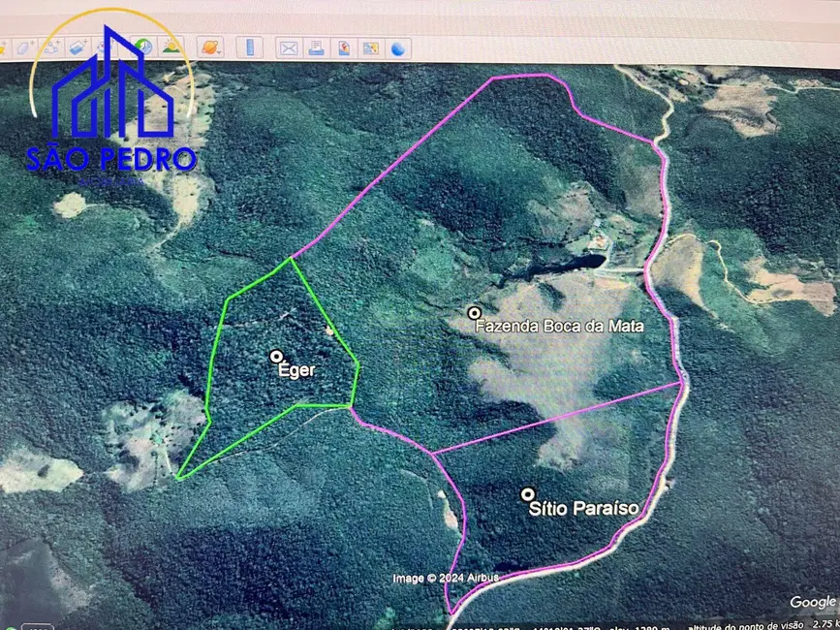840x630 pixels.
Task: Click the Image © 2024 Airbus attribution
Action: coord(445,578)
